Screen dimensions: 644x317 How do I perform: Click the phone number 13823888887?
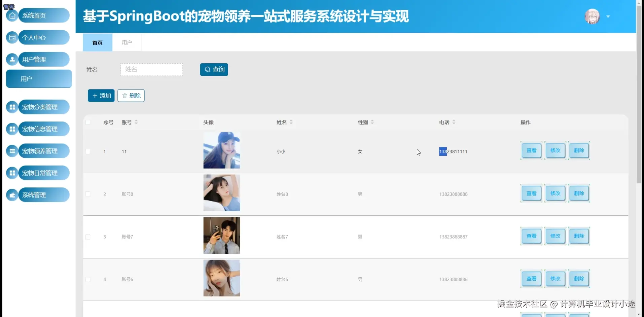click(x=453, y=237)
